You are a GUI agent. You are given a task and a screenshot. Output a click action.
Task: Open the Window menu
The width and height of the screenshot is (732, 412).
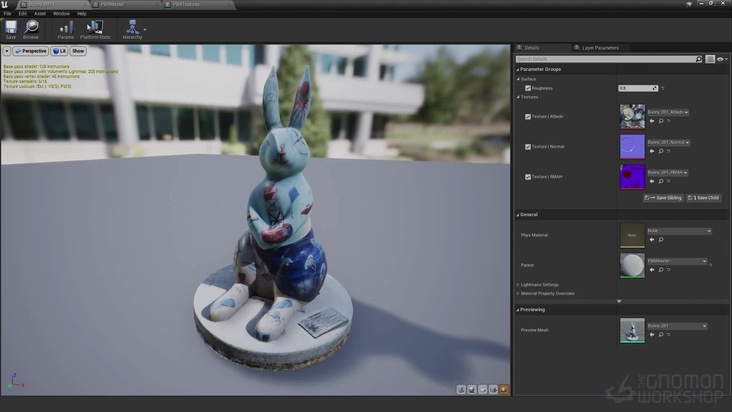coord(61,14)
